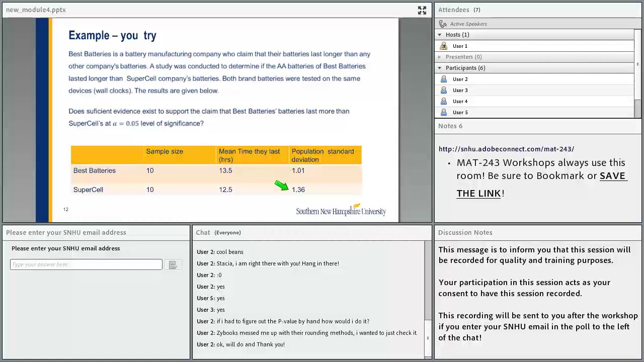Screen dimensions: 644x362
Task: Click the poll question about SNHU email address
Action: 66,248
